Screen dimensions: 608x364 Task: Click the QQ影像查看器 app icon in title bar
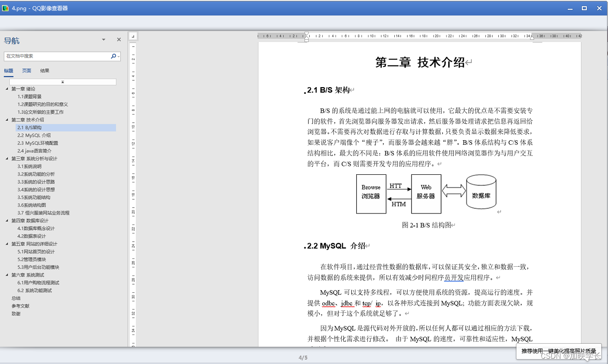coord(5,8)
